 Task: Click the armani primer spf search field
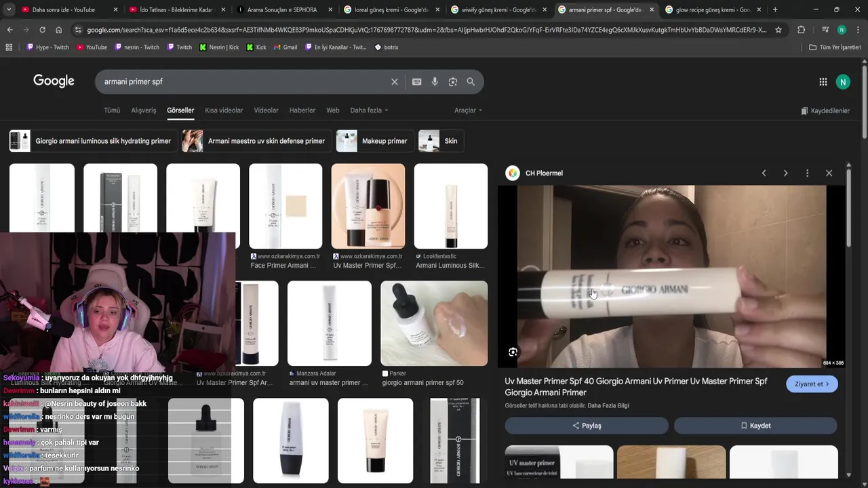244,82
